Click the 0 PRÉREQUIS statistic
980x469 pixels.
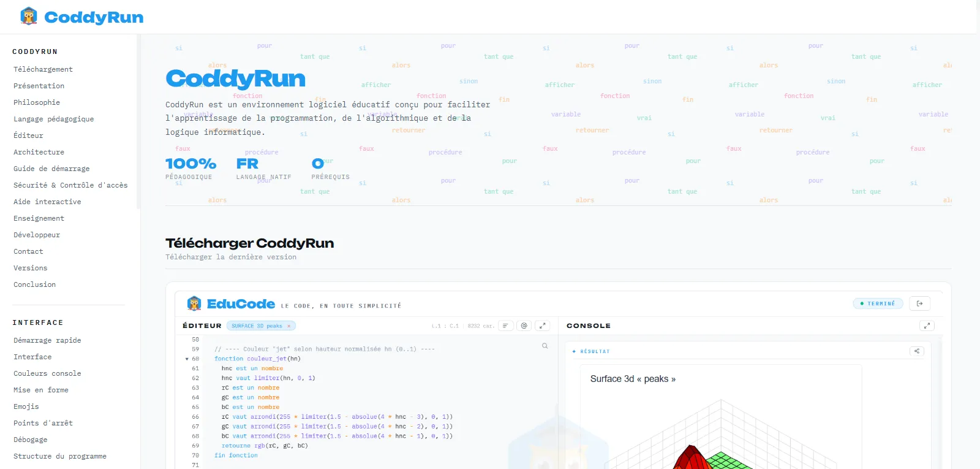tap(330, 169)
